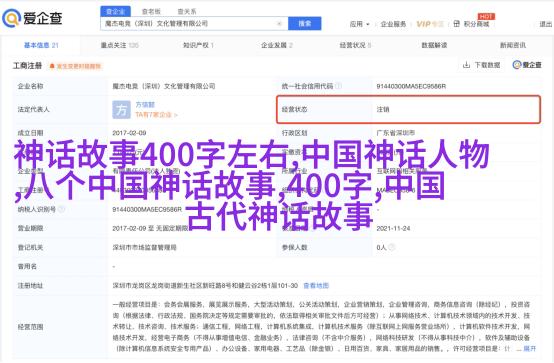Switch to the 经营状况 tab
554x363 pixels.
(355, 45)
